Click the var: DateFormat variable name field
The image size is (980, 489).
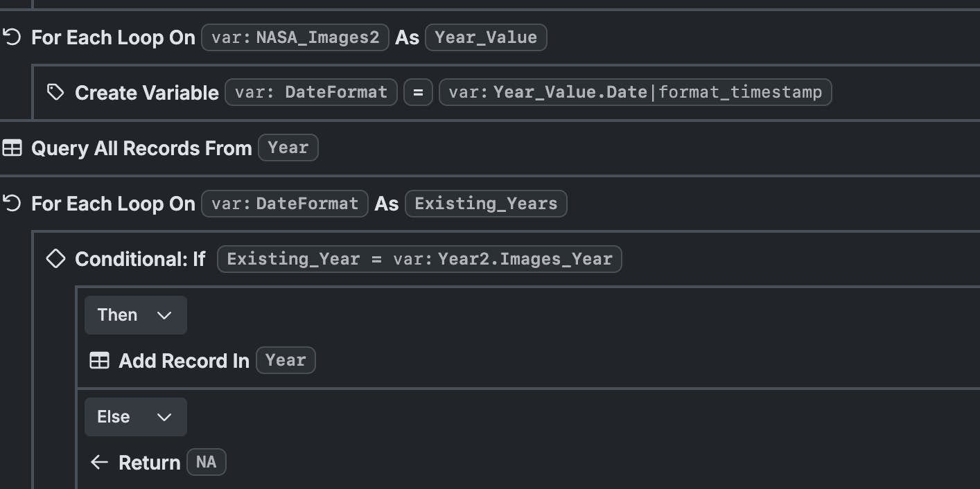[x=310, y=92]
